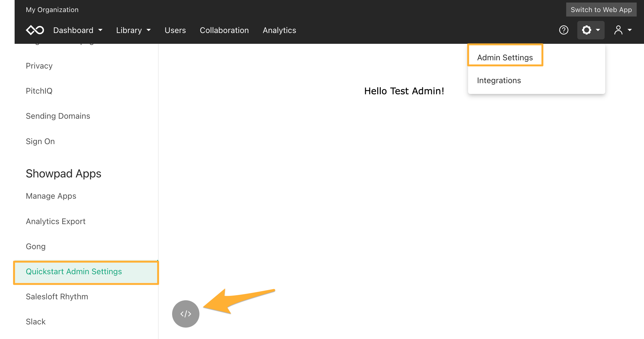Viewport: 644px width, 339px height.
Task: Open the settings gear menu
Action: 591,30
